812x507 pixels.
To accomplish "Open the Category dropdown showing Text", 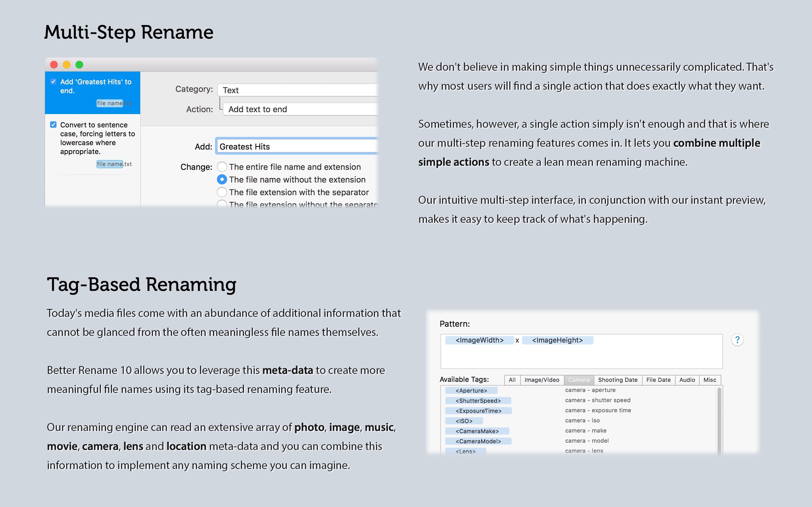I will pyautogui.click(x=298, y=90).
